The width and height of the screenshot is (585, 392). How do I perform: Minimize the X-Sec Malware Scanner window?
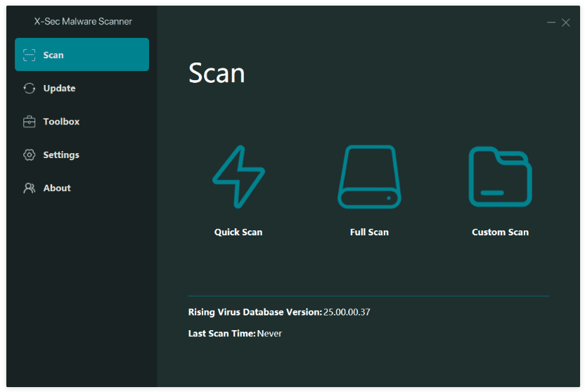pos(551,22)
